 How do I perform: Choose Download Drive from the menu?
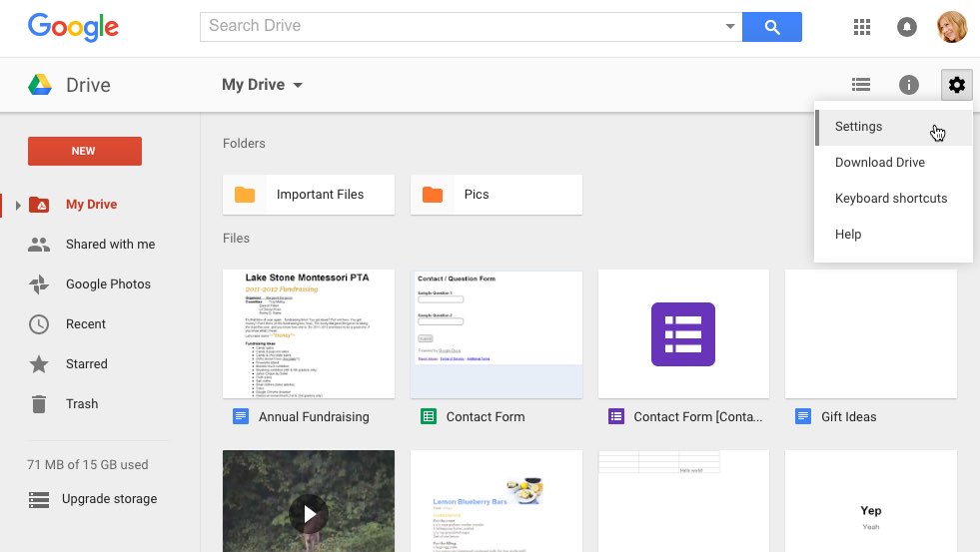[x=894, y=163]
